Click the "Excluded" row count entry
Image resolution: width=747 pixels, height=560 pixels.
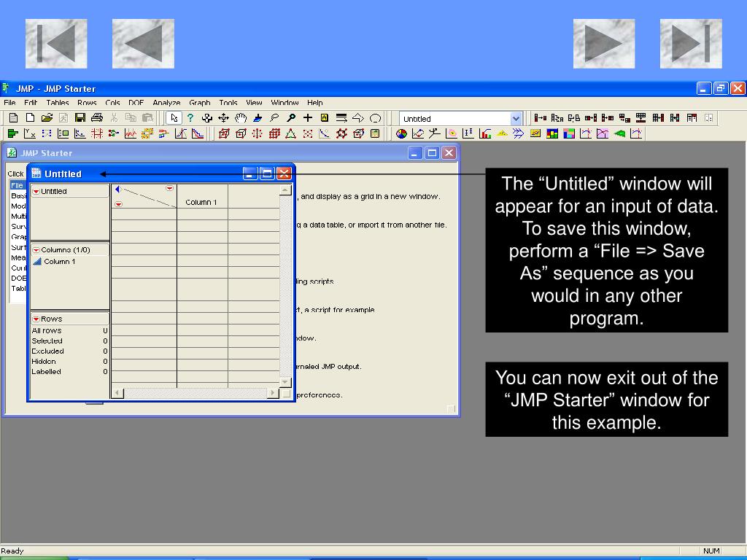pyautogui.click(x=47, y=351)
